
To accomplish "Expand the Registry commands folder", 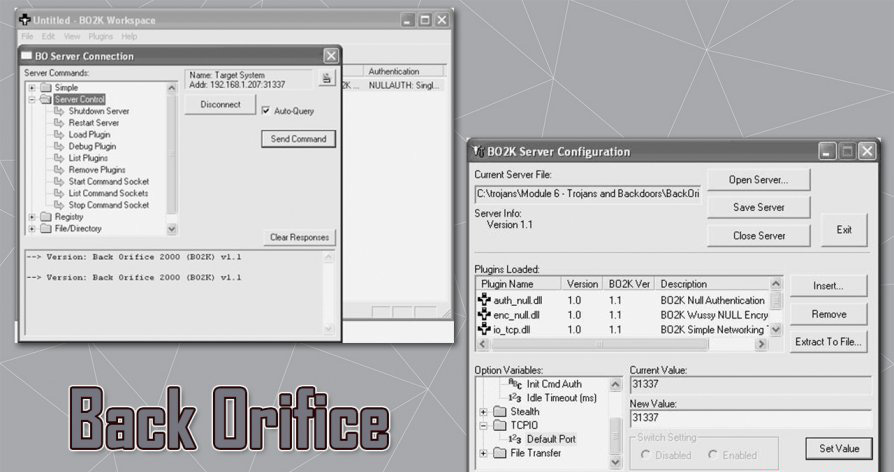I will tap(32, 217).
